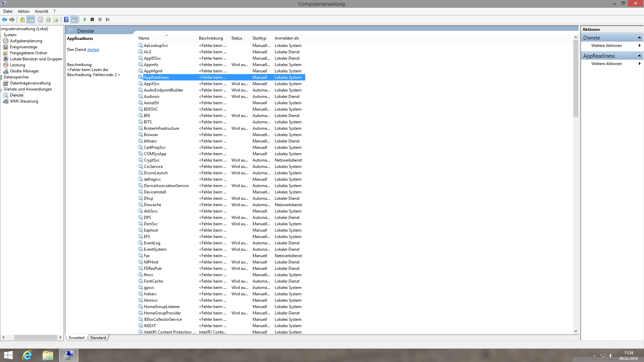
Task: Click the restart service toolbar icon
Action: point(108,19)
